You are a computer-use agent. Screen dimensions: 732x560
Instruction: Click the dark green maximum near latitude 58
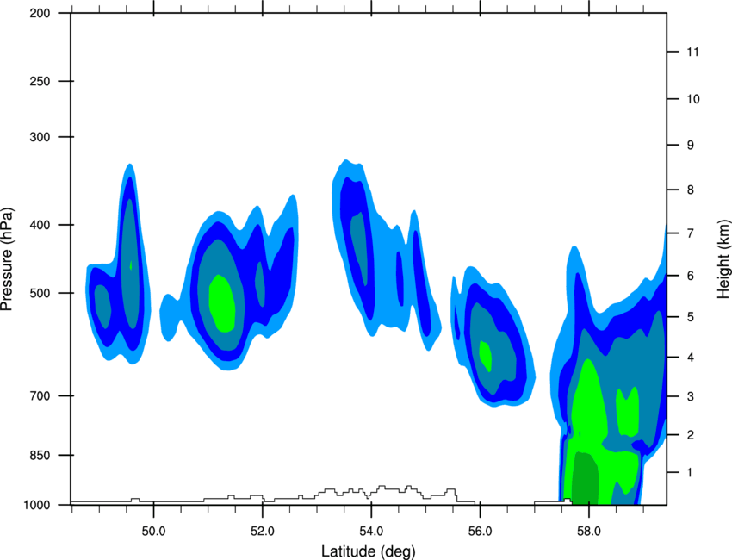click(585, 479)
